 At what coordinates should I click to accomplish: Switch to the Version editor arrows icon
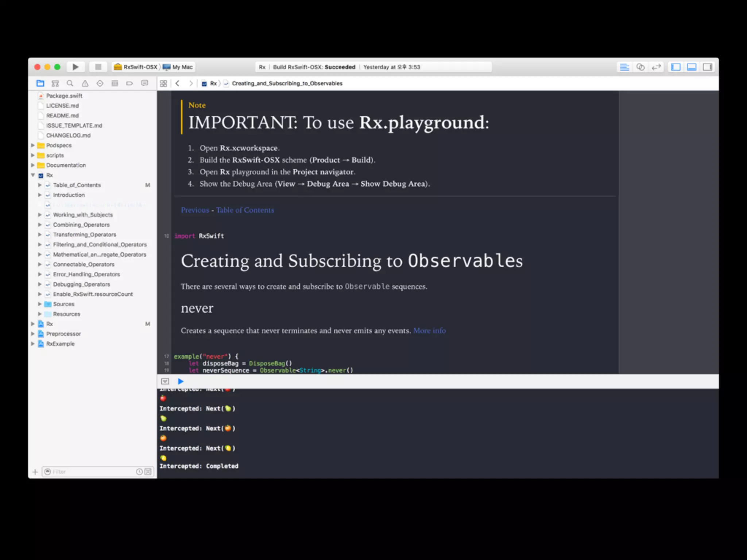tap(656, 67)
